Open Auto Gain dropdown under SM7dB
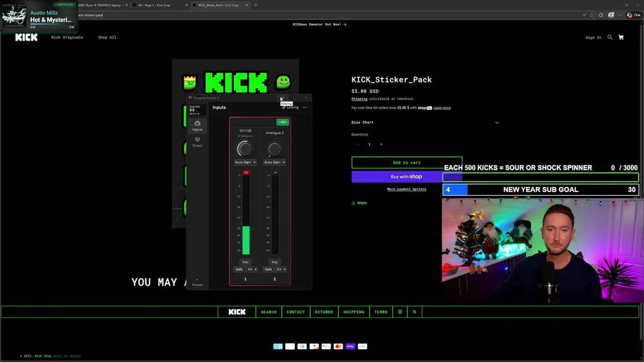Screen dimensions: 644x362 [x=246, y=162]
